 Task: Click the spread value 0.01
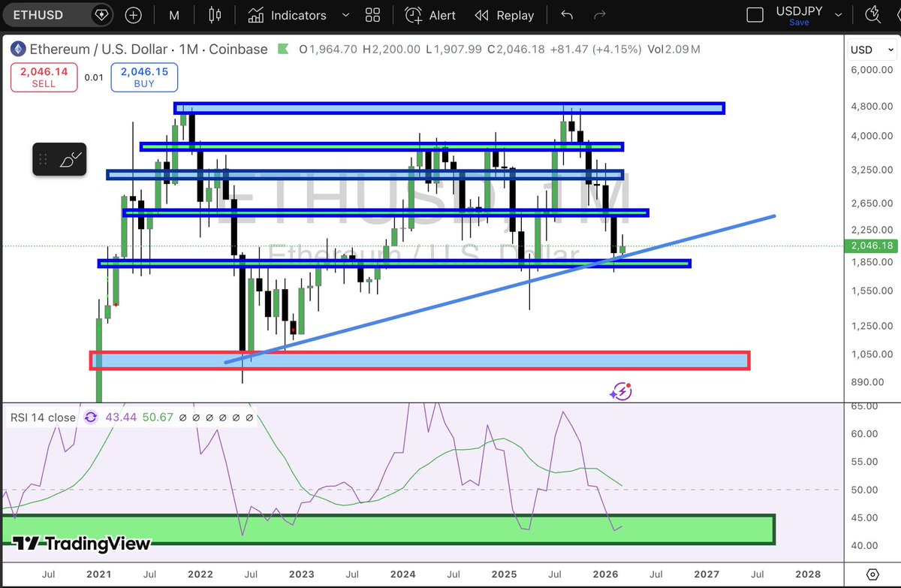pyautogui.click(x=94, y=77)
